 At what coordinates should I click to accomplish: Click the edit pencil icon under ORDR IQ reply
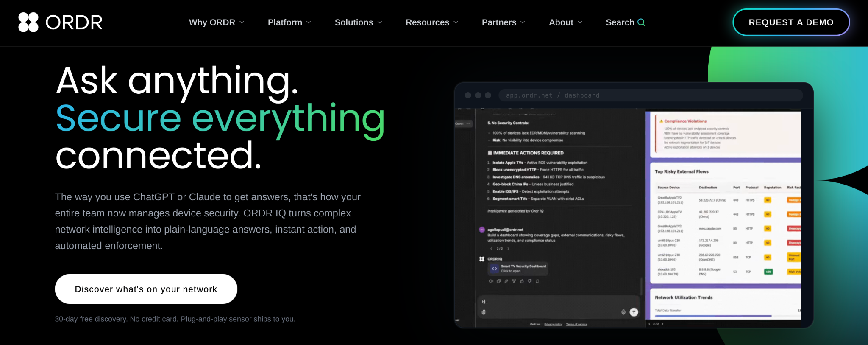(506, 281)
